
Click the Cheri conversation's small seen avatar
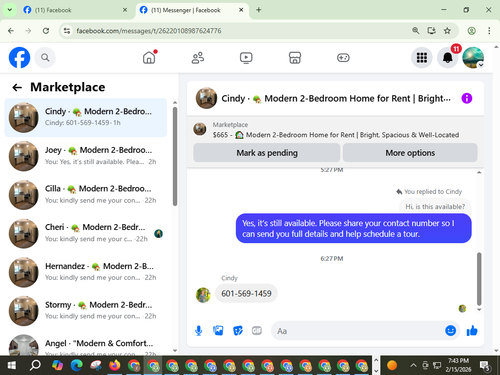[159, 234]
